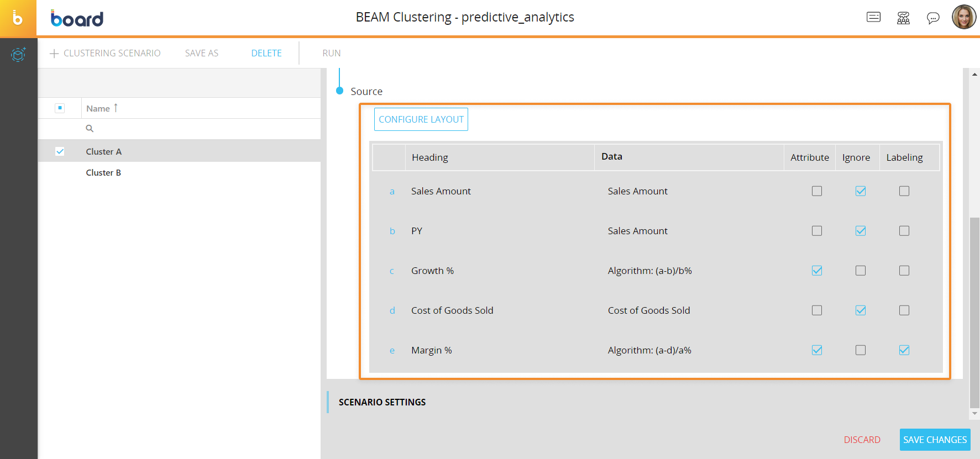Viewport: 980px width, 459px height.
Task: Expand the Scenario Settings section
Action: tap(382, 402)
